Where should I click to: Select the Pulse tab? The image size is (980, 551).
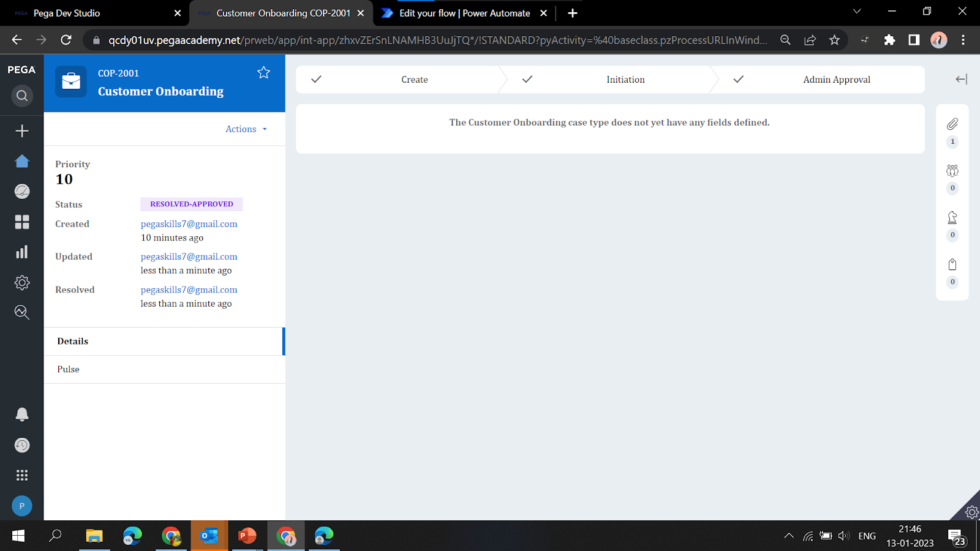click(164, 369)
